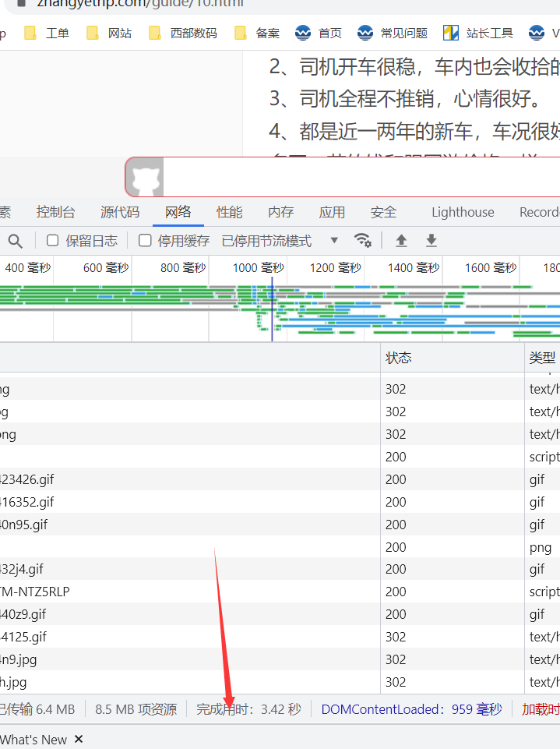
Task: Open network conditions wifi icon
Action: [362, 240]
